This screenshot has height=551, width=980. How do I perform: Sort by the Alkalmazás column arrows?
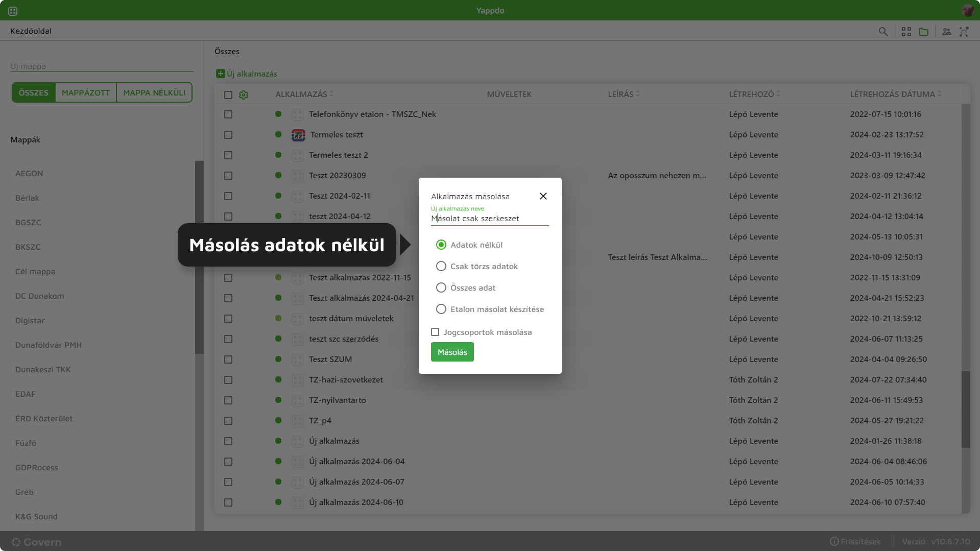click(x=331, y=94)
